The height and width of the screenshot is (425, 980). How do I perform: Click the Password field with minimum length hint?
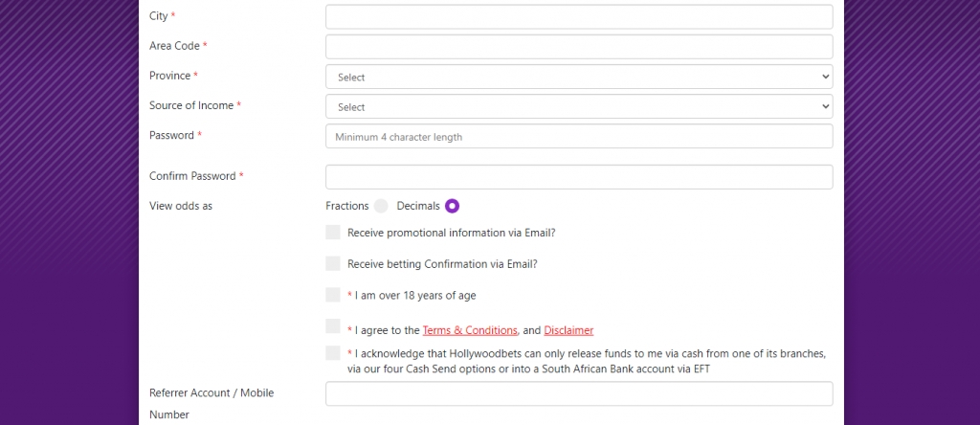point(579,136)
